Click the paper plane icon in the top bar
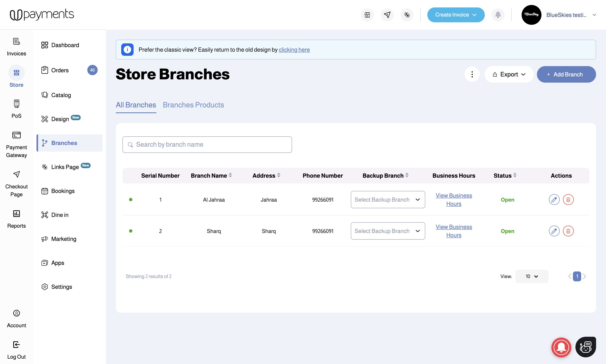Viewport: 606px width, 364px height. click(x=387, y=15)
